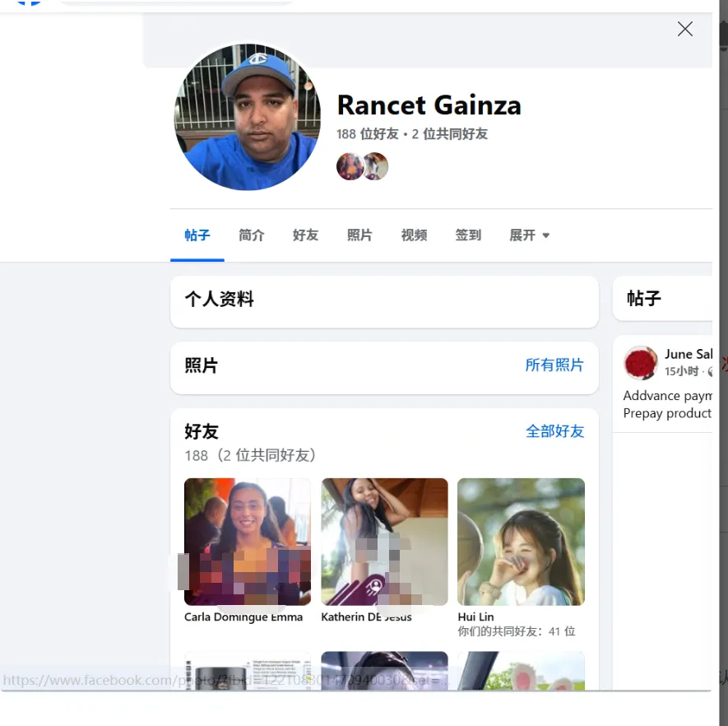
Task: Switch to the 照片 (Photos) tab
Action: tap(359, 235)
